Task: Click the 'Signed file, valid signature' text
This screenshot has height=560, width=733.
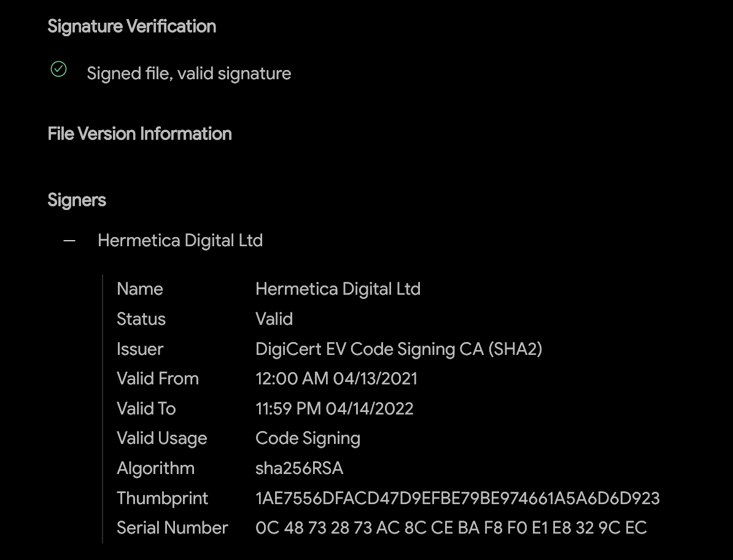Action: [x=189, y=74]
